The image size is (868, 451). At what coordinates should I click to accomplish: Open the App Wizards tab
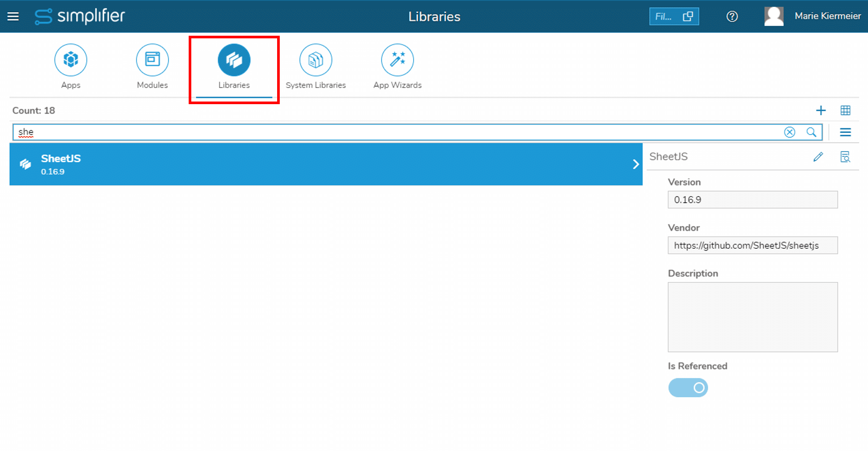click(397, 67)
